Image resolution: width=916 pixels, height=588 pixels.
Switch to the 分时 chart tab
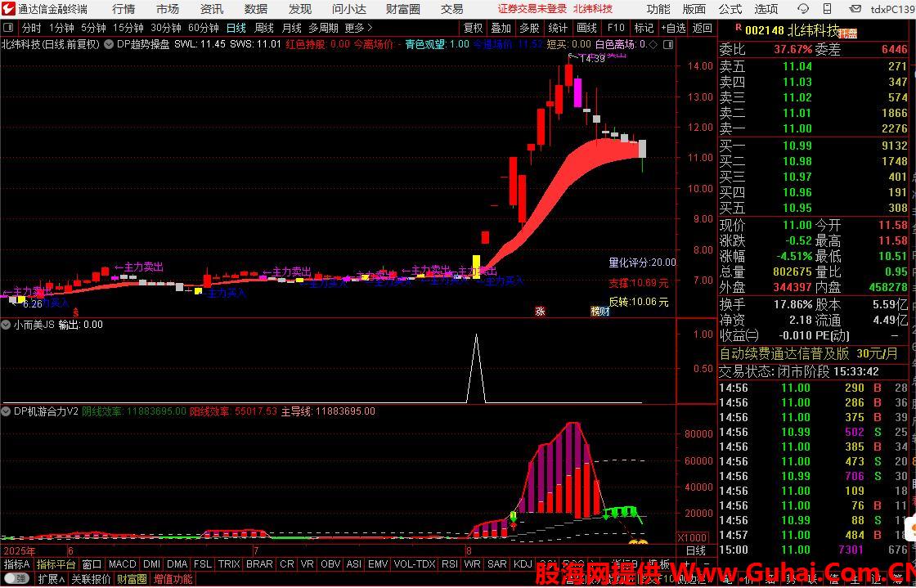(32, 28)
